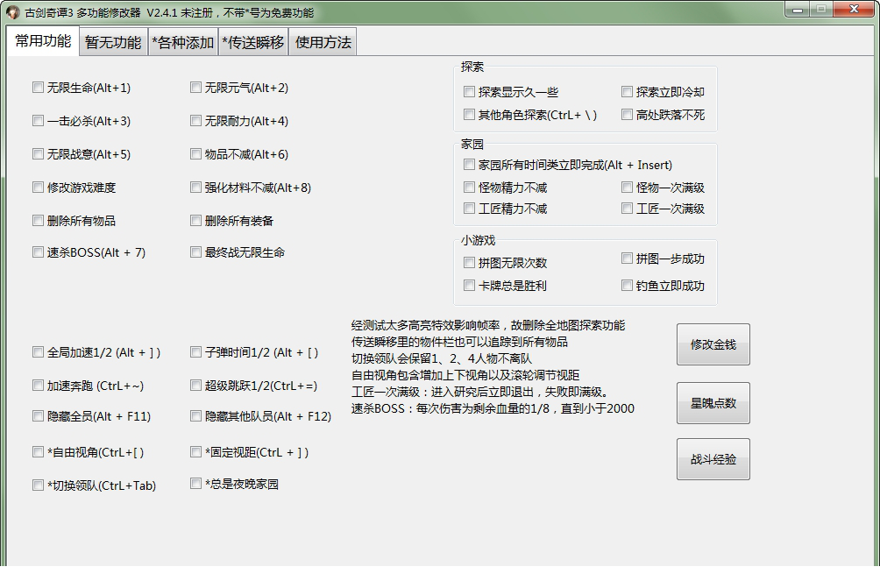The image size is (880, 588).
Task: Close the trainer window
Action: click(x=854, y=10)
